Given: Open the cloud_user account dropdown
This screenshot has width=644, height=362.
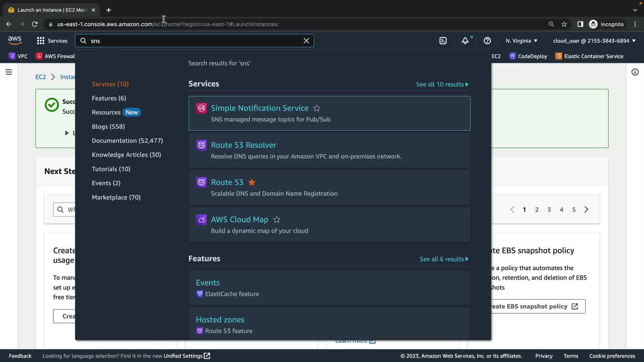Looking at the screenshot, I should (594, 41).
